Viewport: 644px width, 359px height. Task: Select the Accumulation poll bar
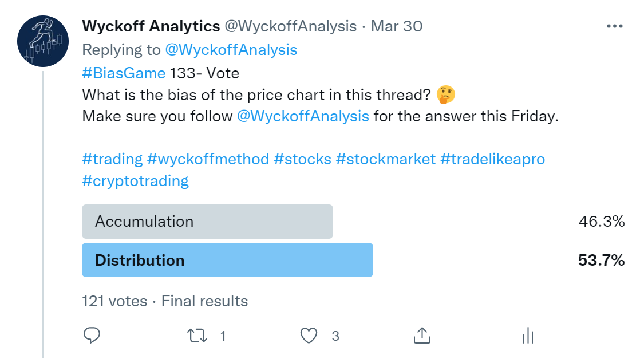tap(207, 222)
